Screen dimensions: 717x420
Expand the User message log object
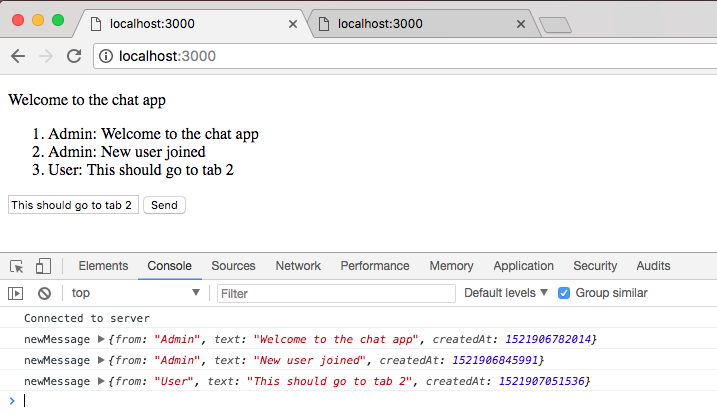click(101, 381)
